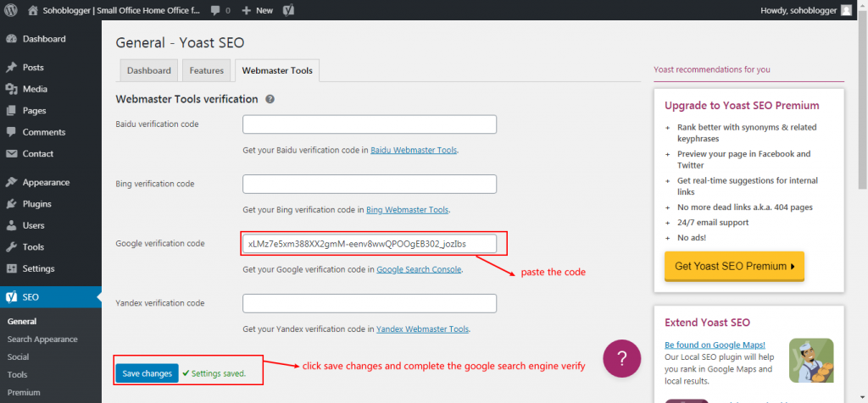Open the comments bubble in admin bar
Image resolution: width=868 pixels, height=403 pixels.
pyautogui.click(x=219, y=10)
